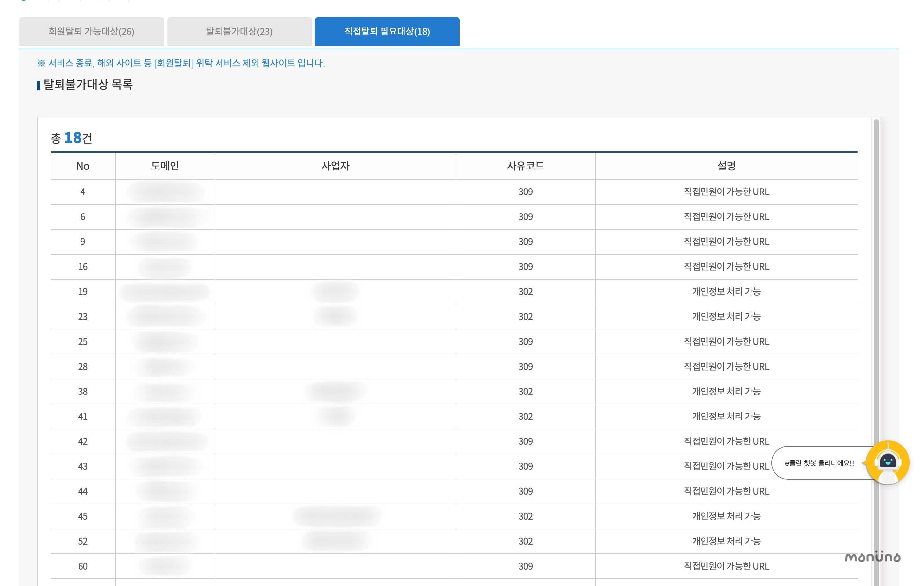Click row number 28 cell

(83, 366)
